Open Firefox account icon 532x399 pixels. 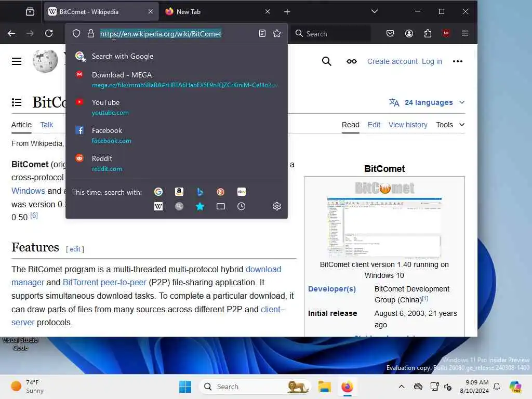click(409, 33)
